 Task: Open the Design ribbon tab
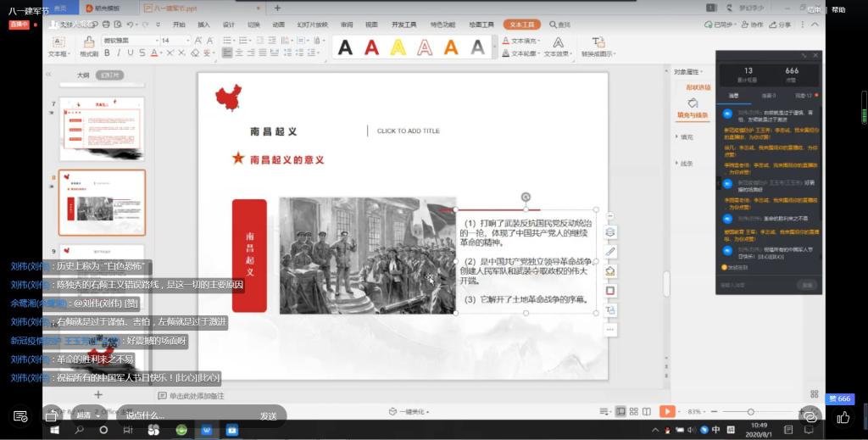point(229,25)
